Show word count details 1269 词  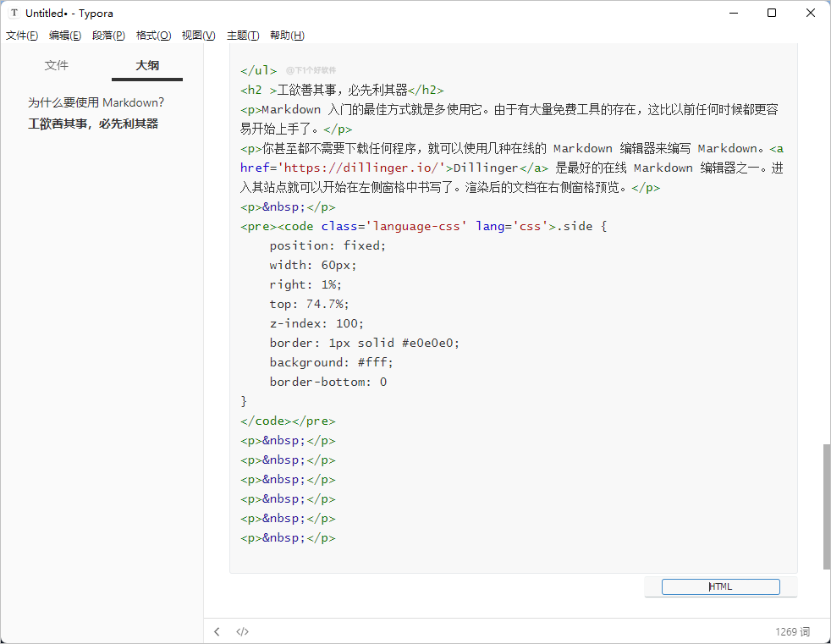click(792, 632)
